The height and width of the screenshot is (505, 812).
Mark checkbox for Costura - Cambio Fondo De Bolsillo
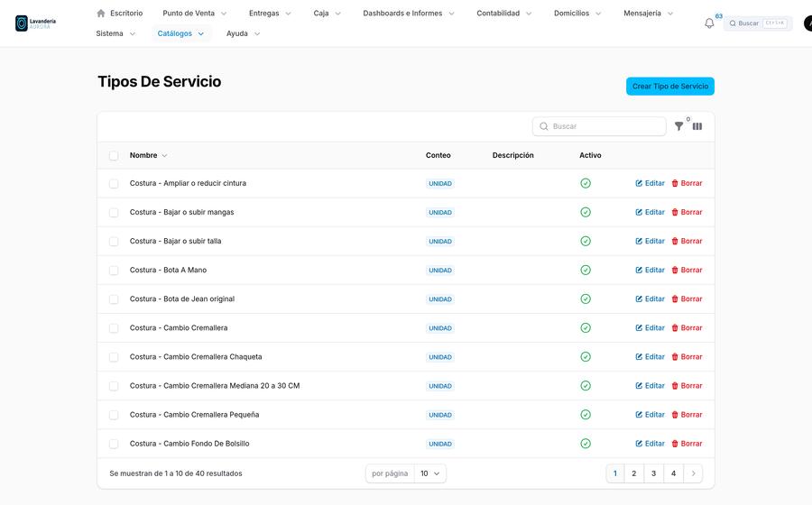click(114, 444)
